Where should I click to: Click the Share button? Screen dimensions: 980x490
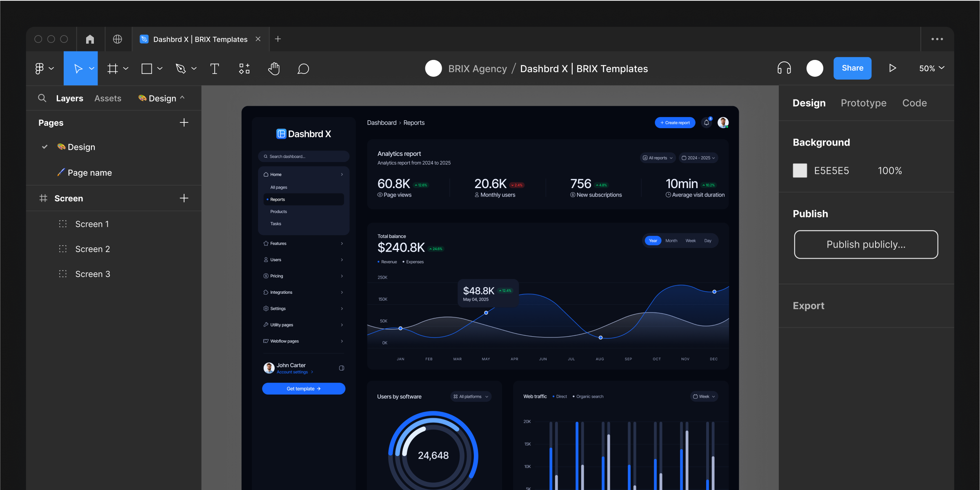click(852, 68)
